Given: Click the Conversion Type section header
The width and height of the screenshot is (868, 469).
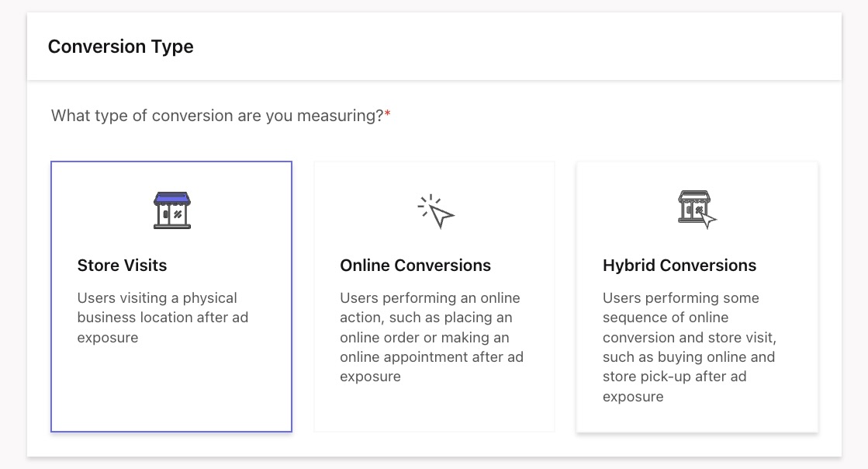Looking at the screenshot, I should click(x=120, y=47).
